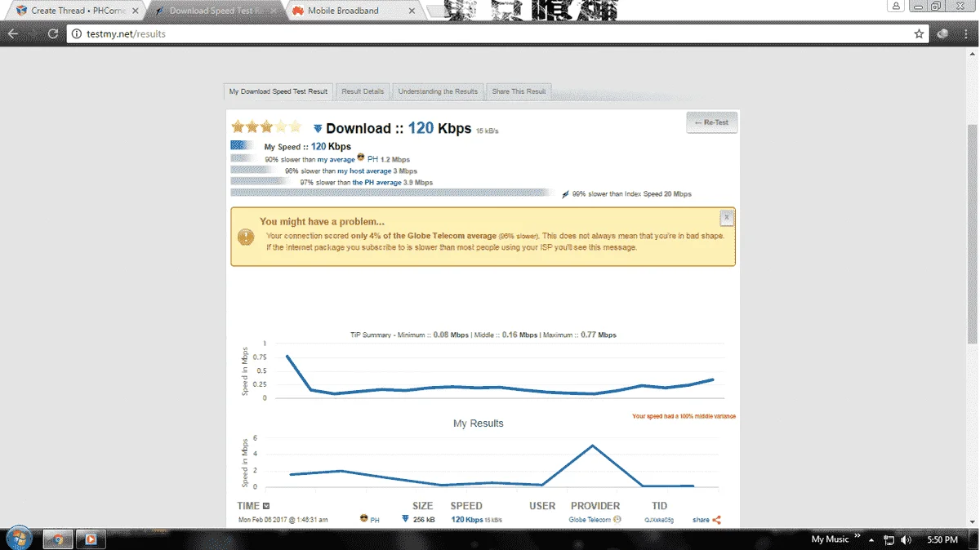The width and height of the screenshot is (980, 550).
Task: Click the Index Speed comparison bar
Action: pyautogui.click(x=392, y=193)
